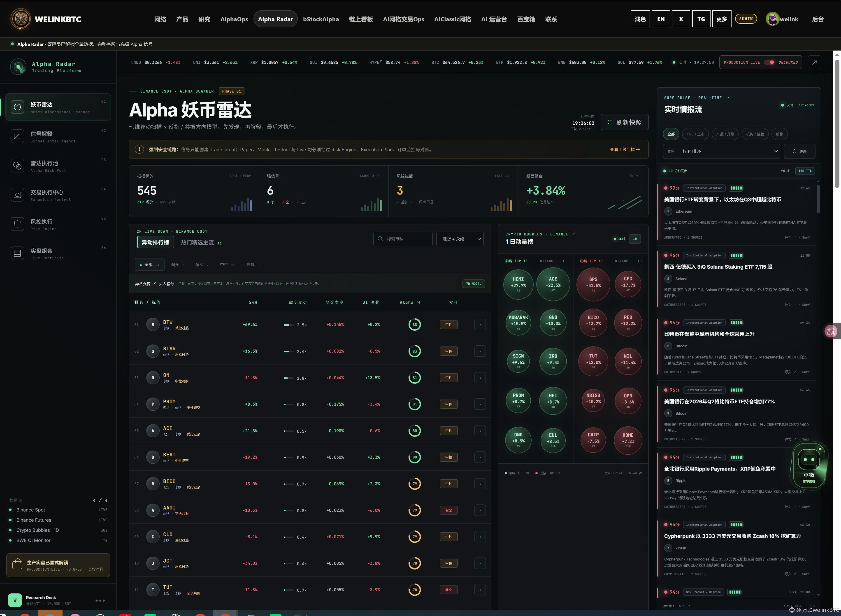The width and height of the screenshot is (841, 616).
Task: Open the TG Telegram button in header
Action: pos(701,19)
